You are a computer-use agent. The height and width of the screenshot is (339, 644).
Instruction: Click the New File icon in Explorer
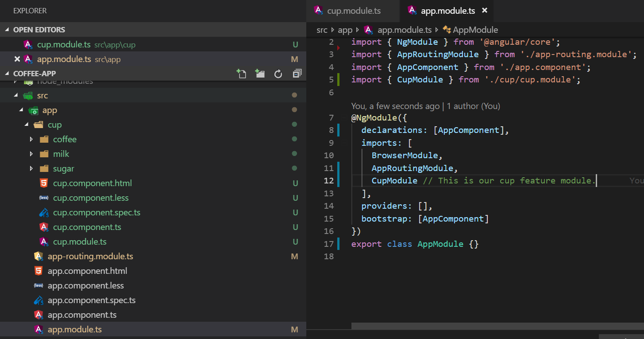coord(242,74)
